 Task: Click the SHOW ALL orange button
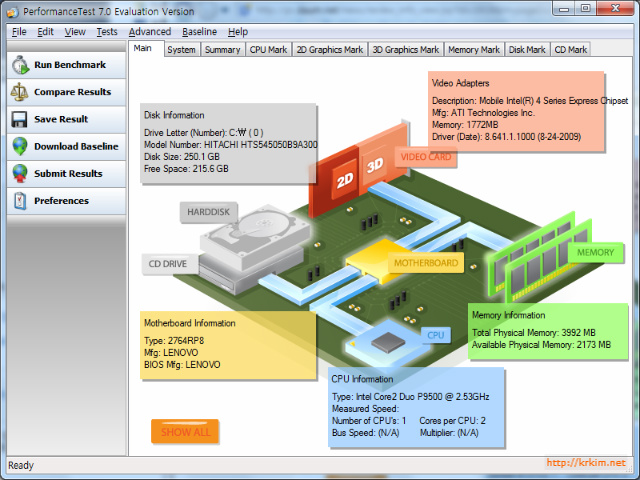(185, 431)
